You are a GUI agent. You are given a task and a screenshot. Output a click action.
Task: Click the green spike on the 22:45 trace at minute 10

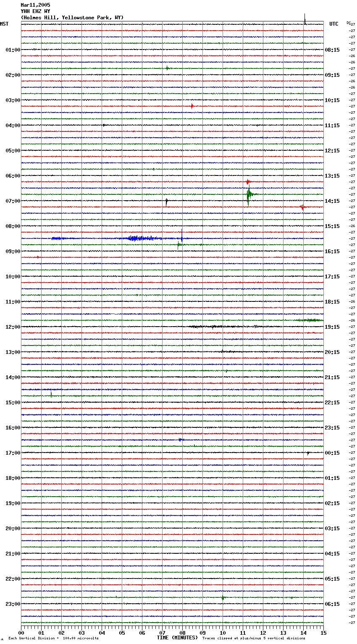tap(223, 598)
